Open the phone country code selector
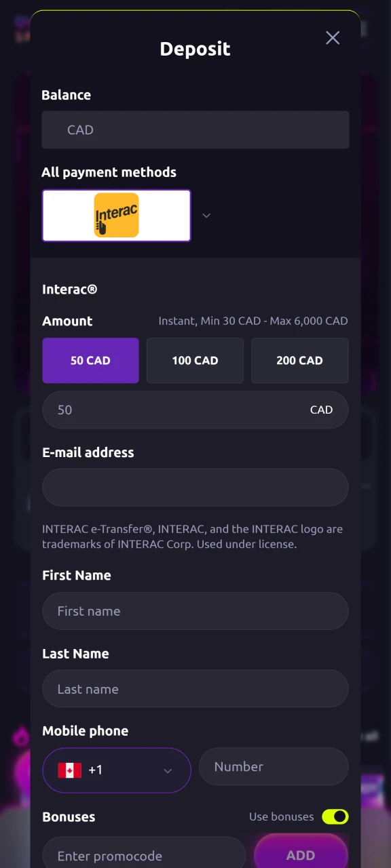The width and height of the screenshot is (391, 868). 116,770
